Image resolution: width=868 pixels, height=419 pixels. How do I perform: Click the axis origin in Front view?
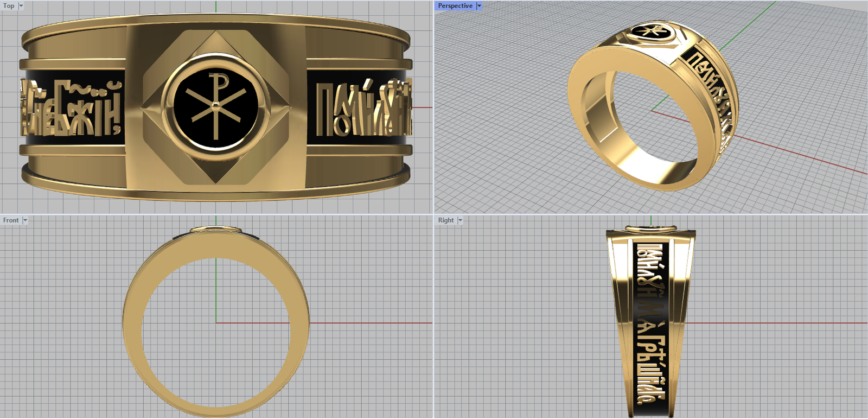click(216, 323)
